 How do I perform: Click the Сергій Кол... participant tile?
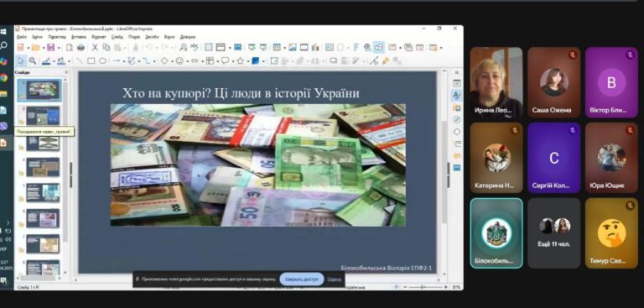553,158
